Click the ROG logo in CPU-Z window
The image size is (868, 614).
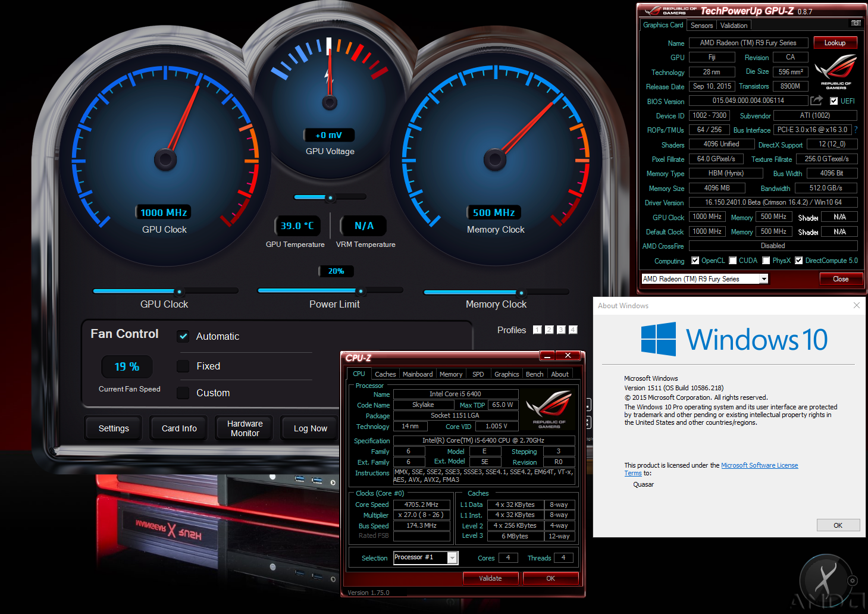(x=549, y=409)
